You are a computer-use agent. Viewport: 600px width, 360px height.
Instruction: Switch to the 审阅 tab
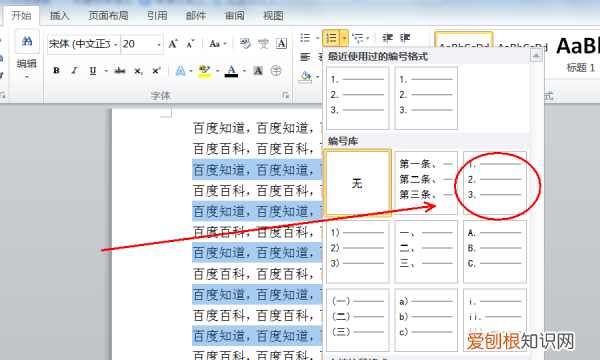[x=235, y=16]
